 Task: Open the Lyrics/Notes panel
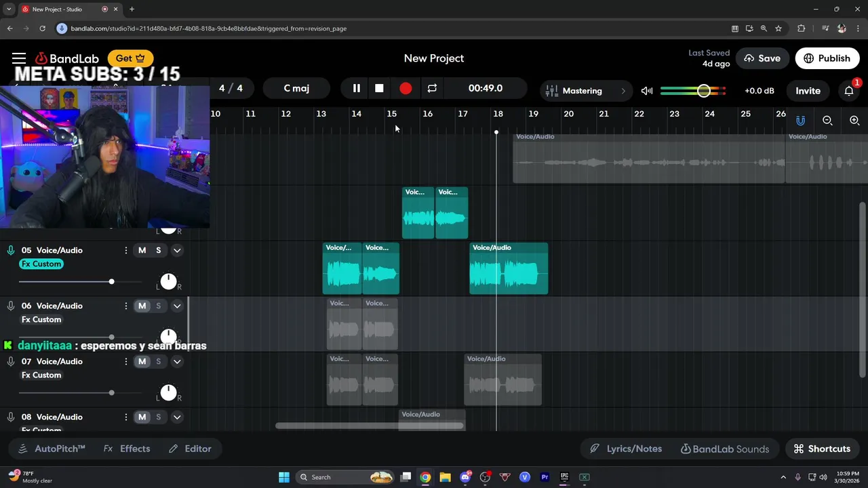pyautogui.click(x=625, y=449)
